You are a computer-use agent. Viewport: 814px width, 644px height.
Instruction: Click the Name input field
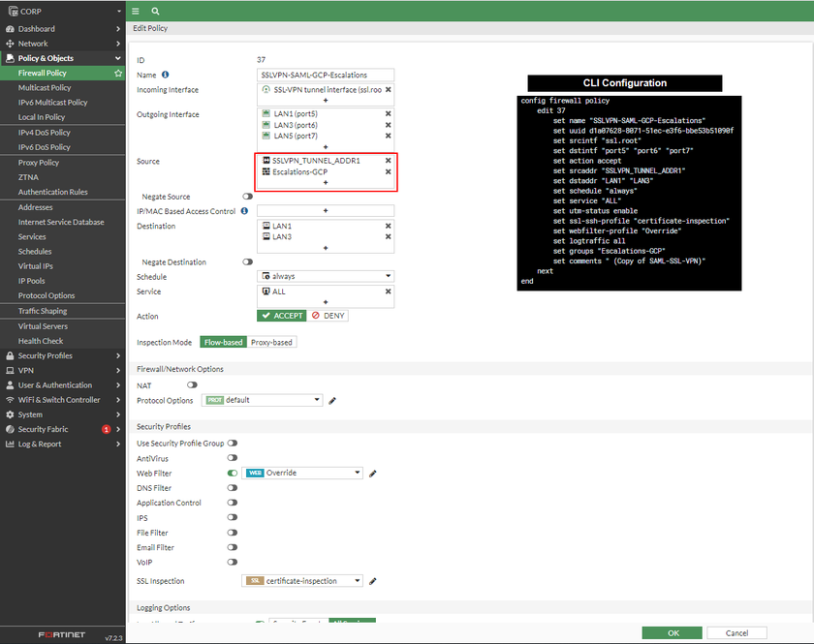325,75
